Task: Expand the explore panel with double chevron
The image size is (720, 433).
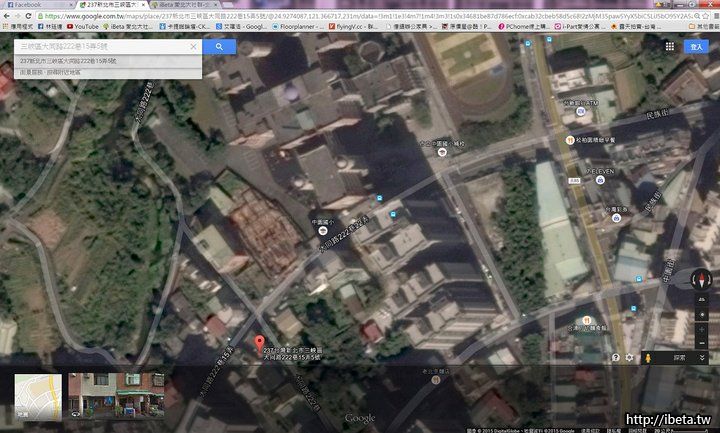Action: click(x=702, y=358)
